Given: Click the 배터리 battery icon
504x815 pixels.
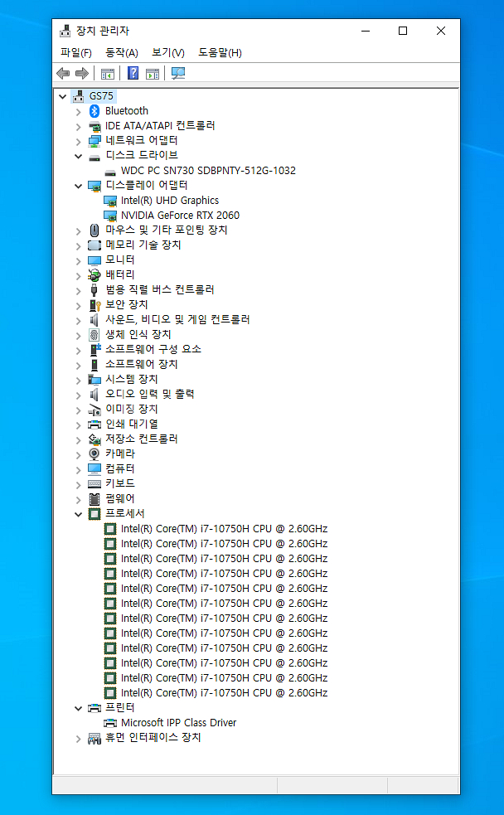Looking at the screenshot, I should [x=94, y=274].
